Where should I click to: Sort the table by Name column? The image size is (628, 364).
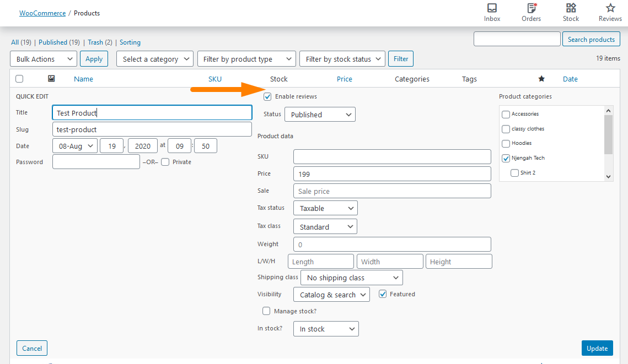[x=83, y=79]
